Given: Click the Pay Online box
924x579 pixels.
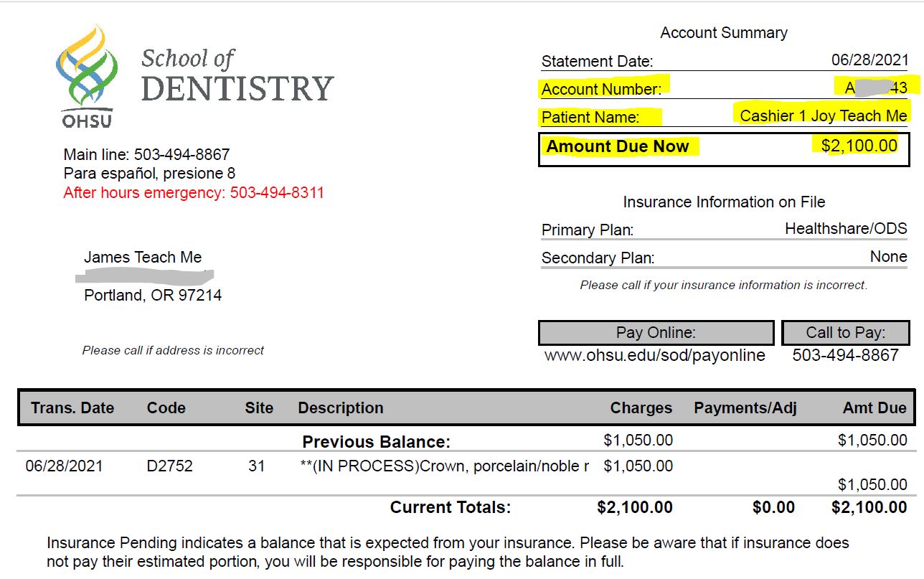Looking at the screenshot, I should tap(656, 333).
